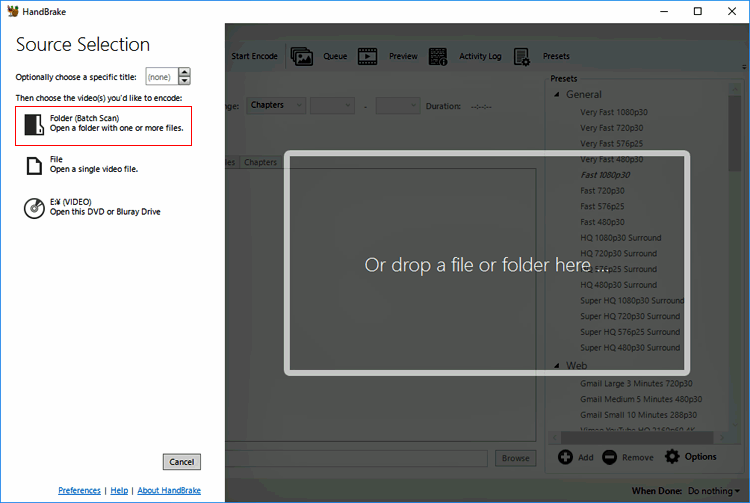Image resolution: width=750 pixels, height=503 pixels.
Task: Click the drop a file or folder area
Action: [x=487, y=263]
